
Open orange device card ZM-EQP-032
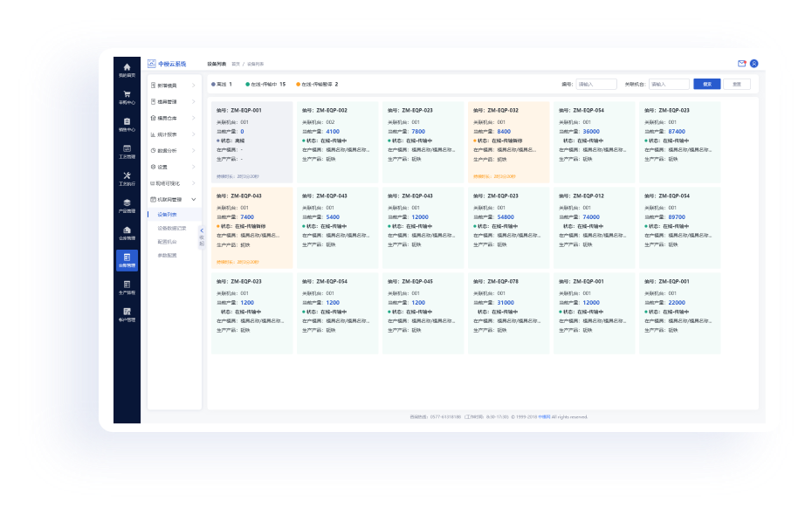coord(508,142)
